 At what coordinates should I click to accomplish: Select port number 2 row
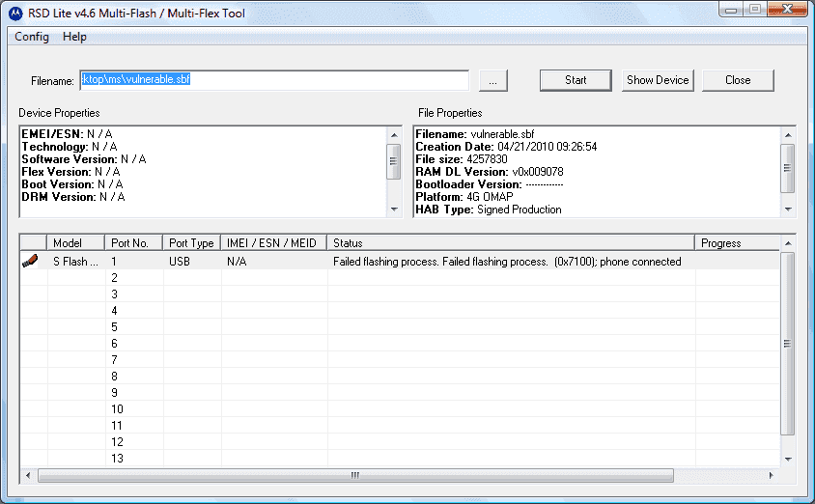pos(399,278)
